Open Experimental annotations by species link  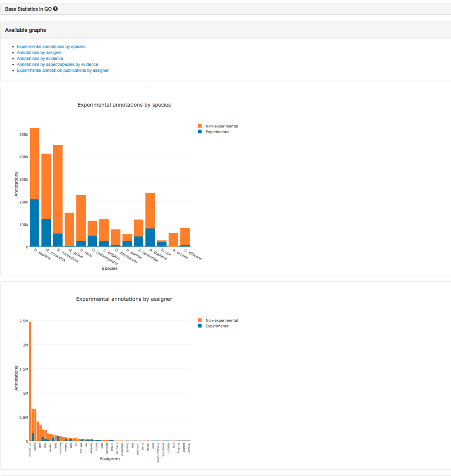pos(51,46)
